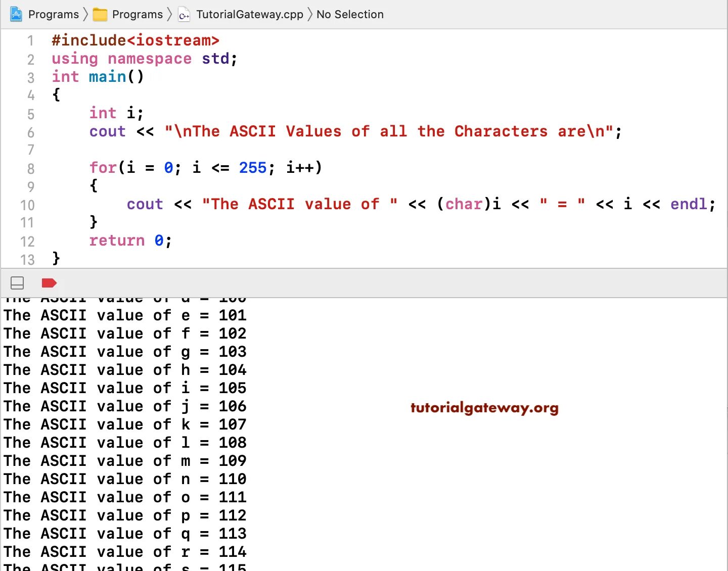Click the Programs project icon in breadcrumb
Screen dimensions: 728x571
[x=16, y=14]
